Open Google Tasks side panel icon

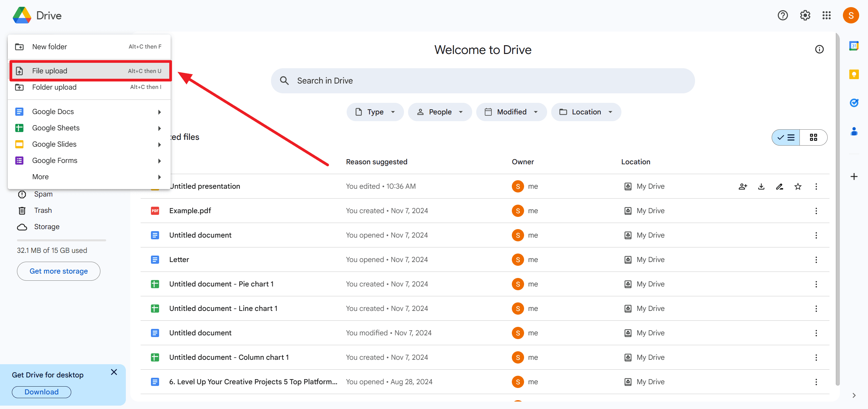[x=854, y=103]
